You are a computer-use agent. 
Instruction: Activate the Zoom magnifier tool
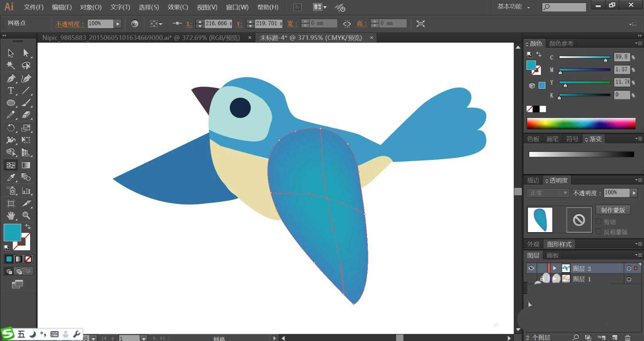coord(26,215)
